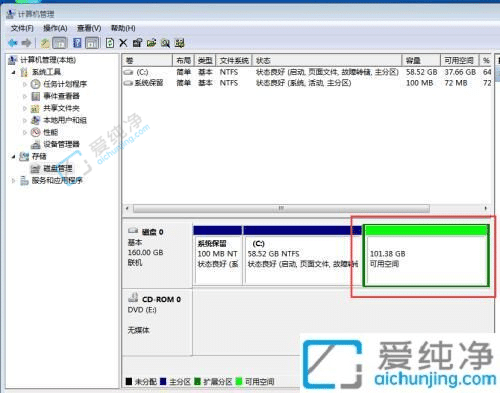Click the blue Help question mark icon
The height and width of the screenshot is (393, 500).
(77, 43)
